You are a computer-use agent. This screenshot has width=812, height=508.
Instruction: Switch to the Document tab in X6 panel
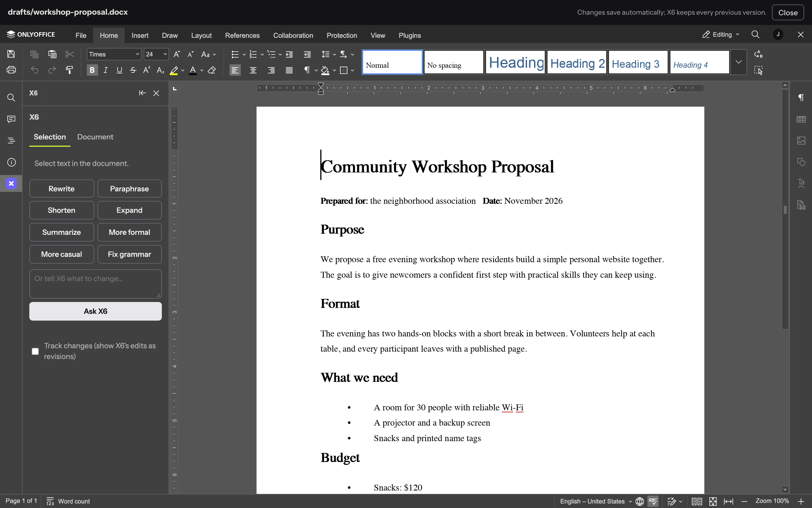click(x=95, y=137)
